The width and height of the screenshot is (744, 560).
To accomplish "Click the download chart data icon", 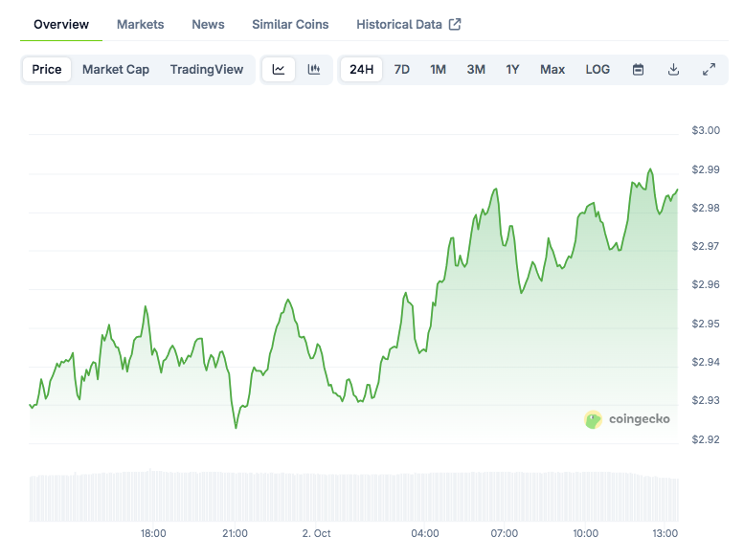I will [673, 69].
